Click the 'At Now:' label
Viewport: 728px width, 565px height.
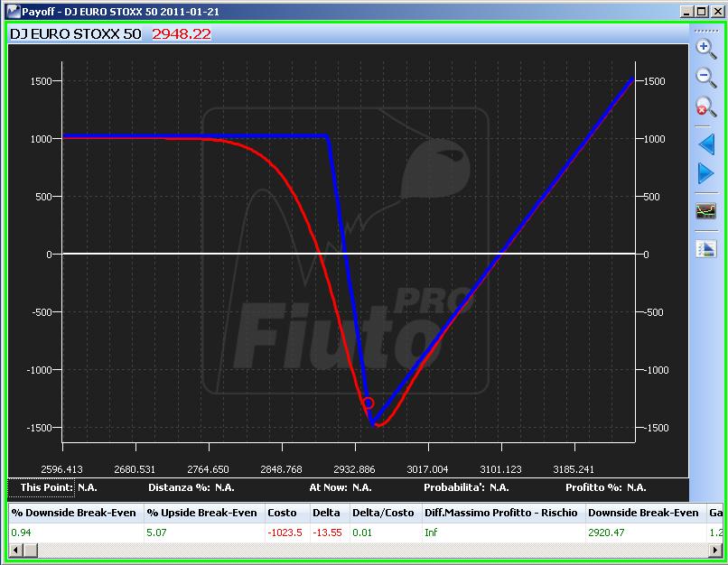(x=328, y=487)
